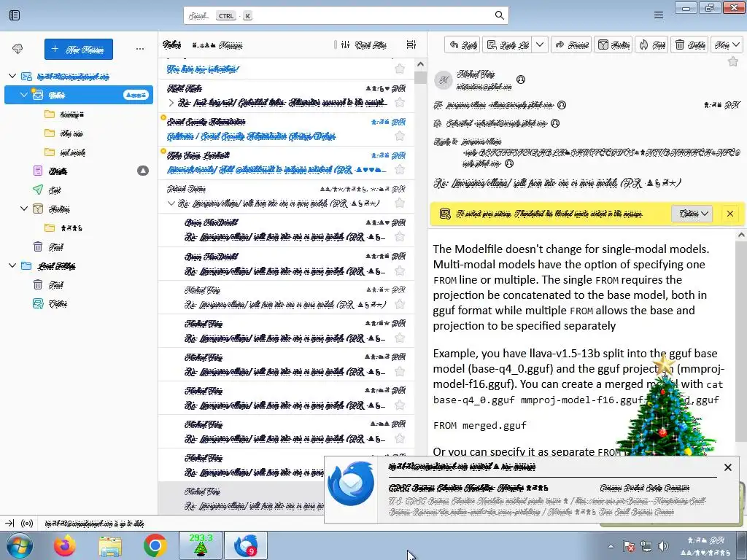Dismiss the yellow privacy notification bar
Viewport: 747px width, 560px height.
click(x=729, y=214)
